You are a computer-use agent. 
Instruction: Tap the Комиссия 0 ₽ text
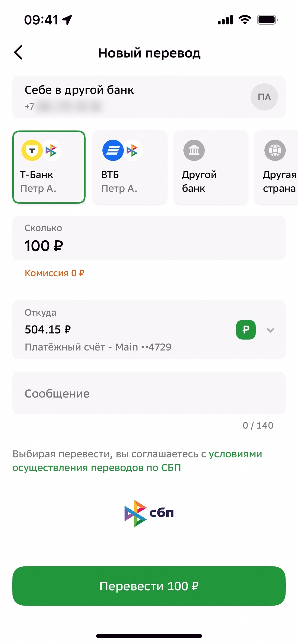point(55,273)
